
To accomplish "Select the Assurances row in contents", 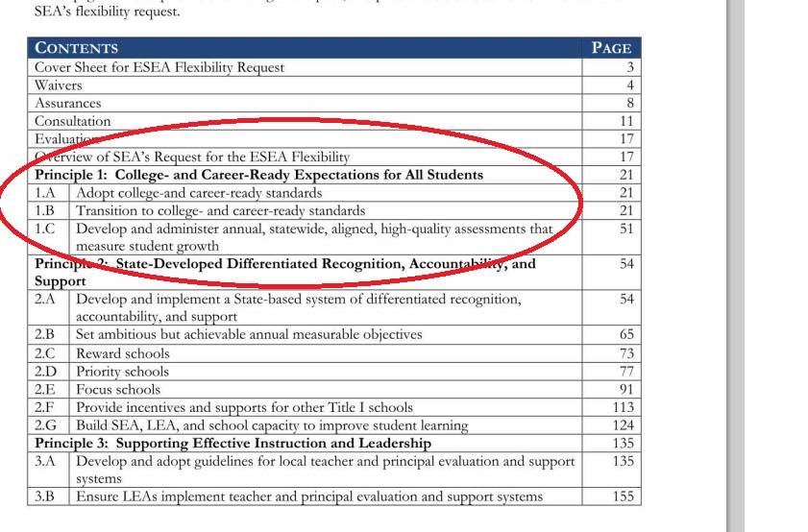I will tap(67, 103).
